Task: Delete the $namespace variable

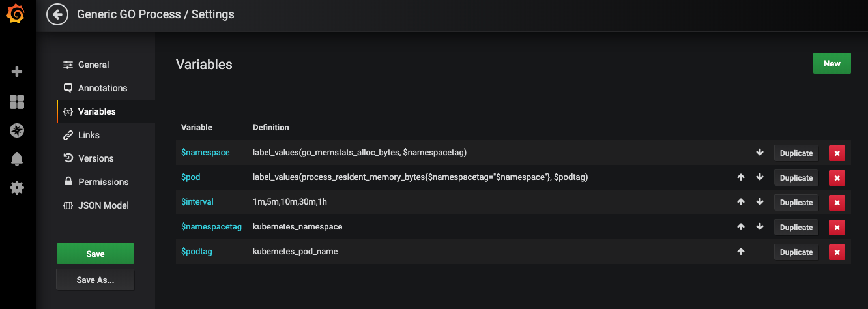Action: pos(837,153)
